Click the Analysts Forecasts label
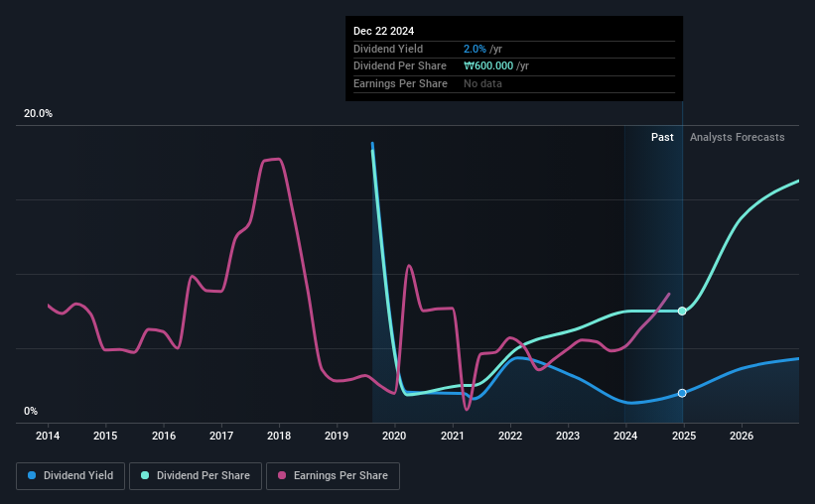The width and height of the screenshot is (815, 504). (x=737, y=137)
